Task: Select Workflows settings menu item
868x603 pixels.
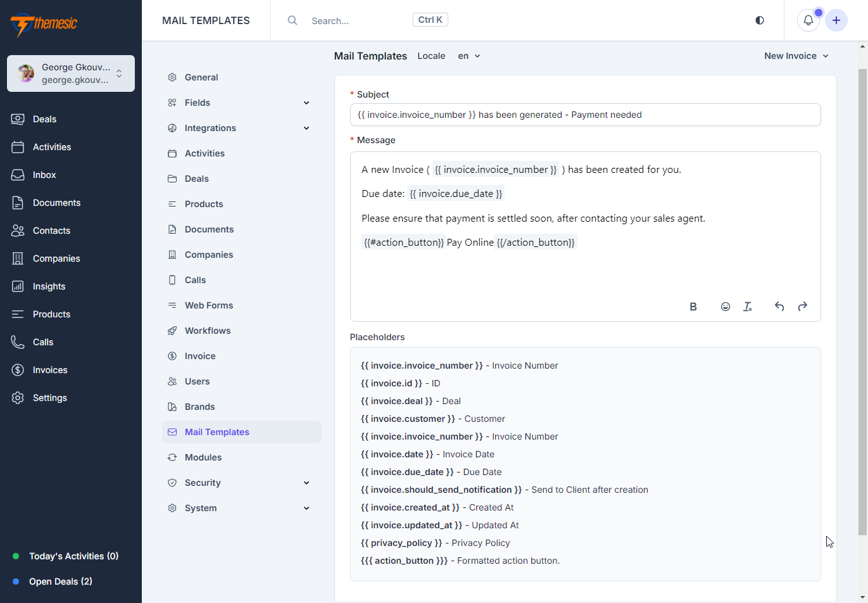Action: tap(241, 331)
